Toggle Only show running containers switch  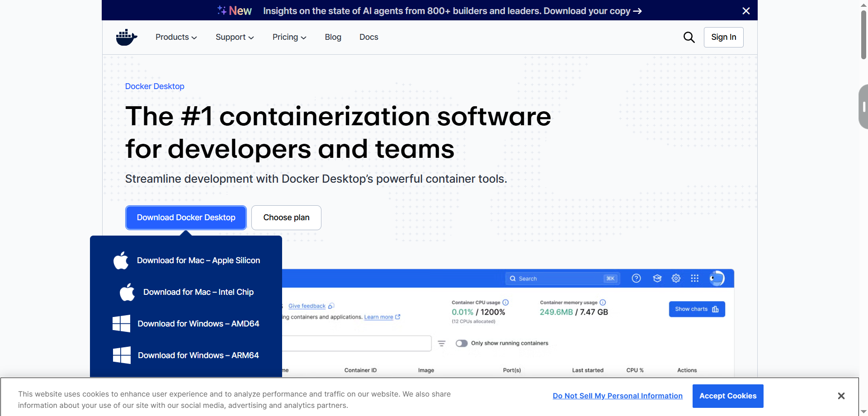(x=462, y=344)
